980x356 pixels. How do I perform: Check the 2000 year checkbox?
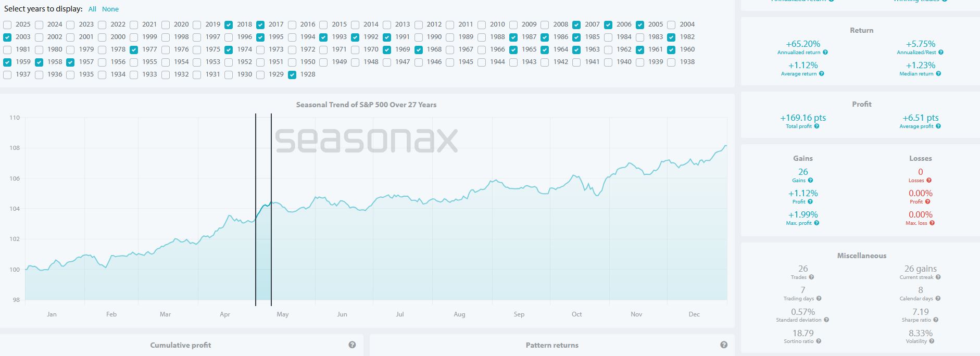(x=102, y=37)
